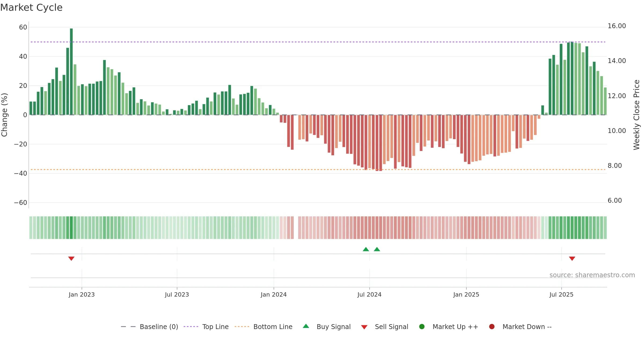Click the Change (%) axis title
This screenshot has width=644, height=362.
point(4,115)
